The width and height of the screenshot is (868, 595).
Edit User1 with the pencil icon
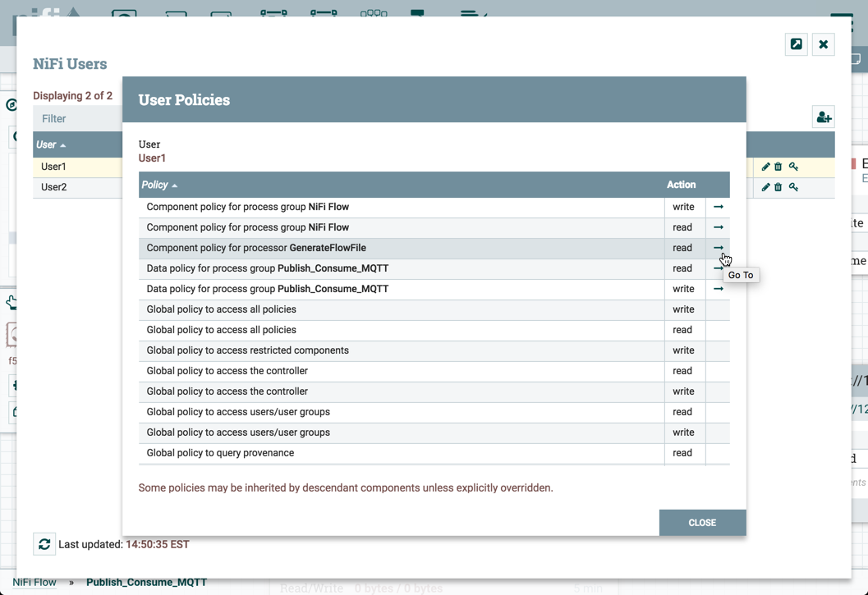point(766,166)
